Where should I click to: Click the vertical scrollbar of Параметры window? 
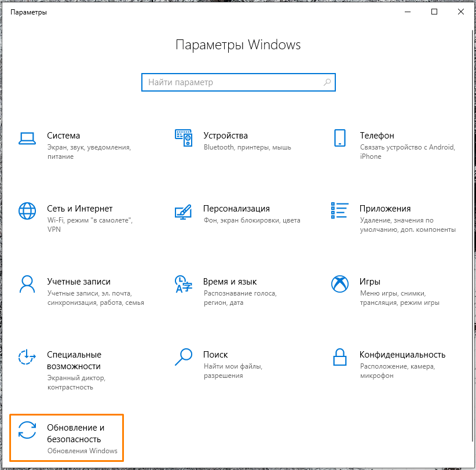pos(473,235)
